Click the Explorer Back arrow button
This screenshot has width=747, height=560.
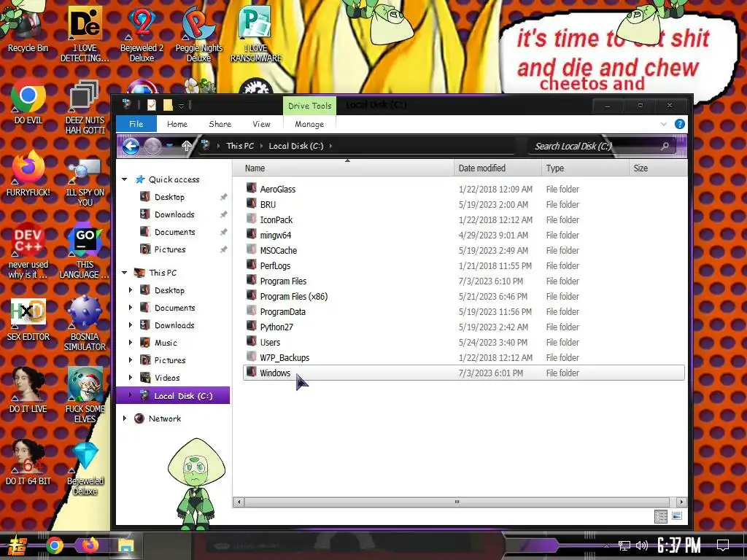pos(131,146)
